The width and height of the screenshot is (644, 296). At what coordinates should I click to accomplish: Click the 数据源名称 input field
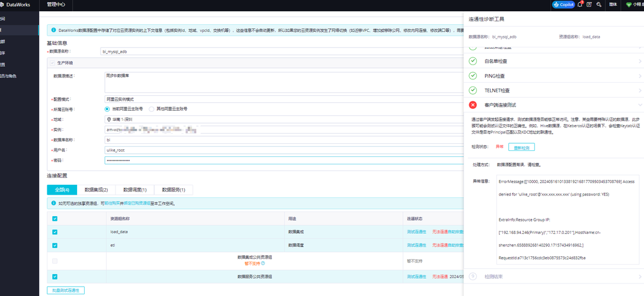coord(283,52)
